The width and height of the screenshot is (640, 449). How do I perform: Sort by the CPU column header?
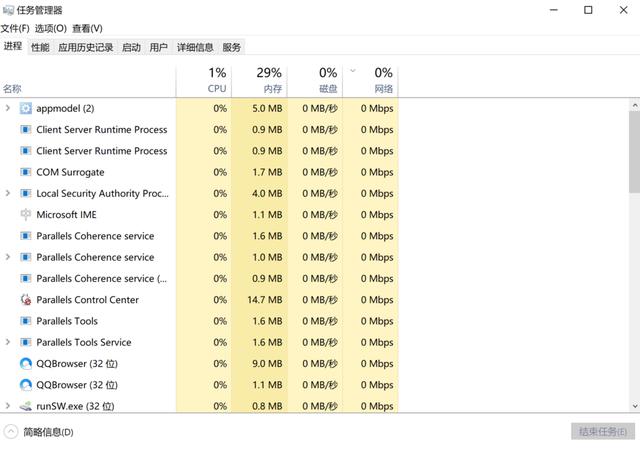(x=204, y=81)
